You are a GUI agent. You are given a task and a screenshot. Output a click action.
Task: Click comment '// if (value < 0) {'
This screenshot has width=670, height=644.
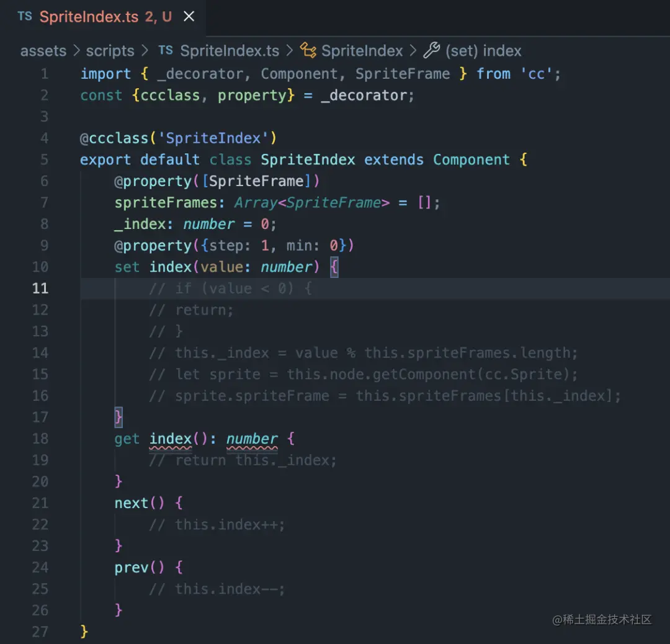230,288
